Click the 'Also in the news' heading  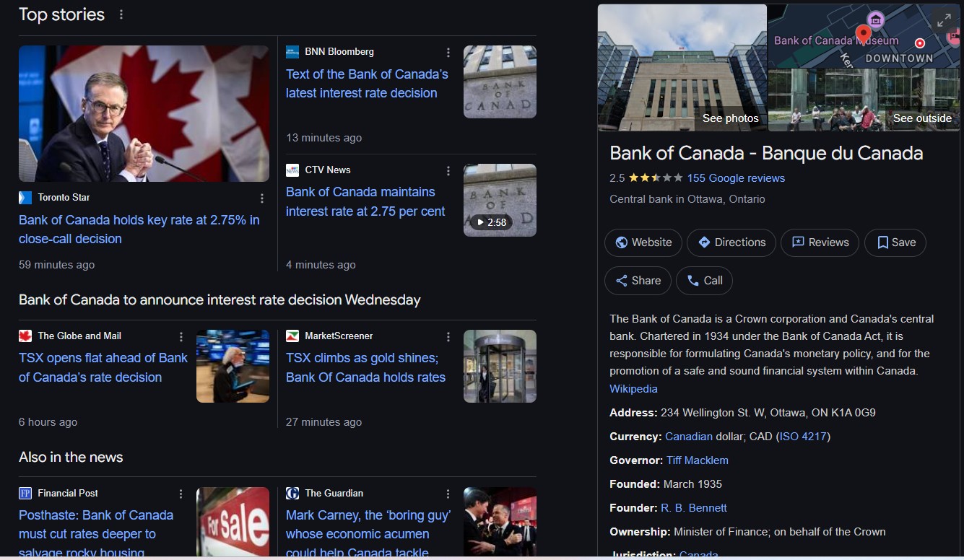pyautogui.click(x=71, y=457)
